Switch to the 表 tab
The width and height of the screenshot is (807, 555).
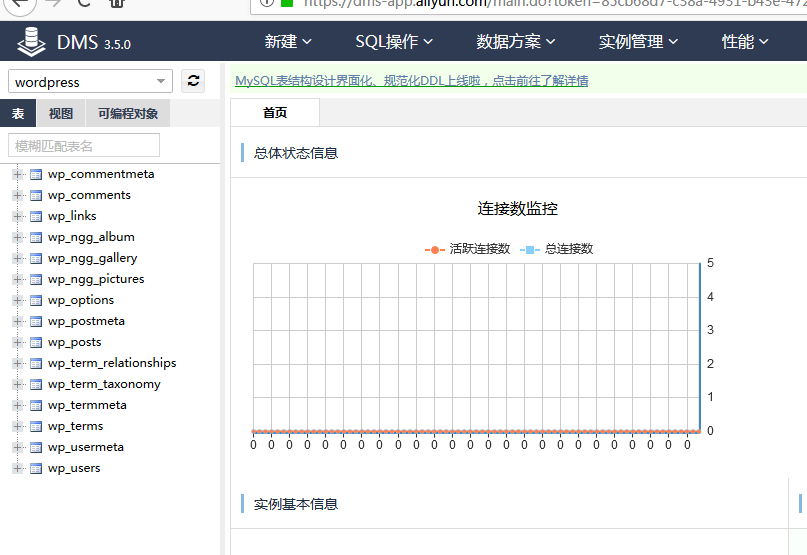(x=18, y=113)
